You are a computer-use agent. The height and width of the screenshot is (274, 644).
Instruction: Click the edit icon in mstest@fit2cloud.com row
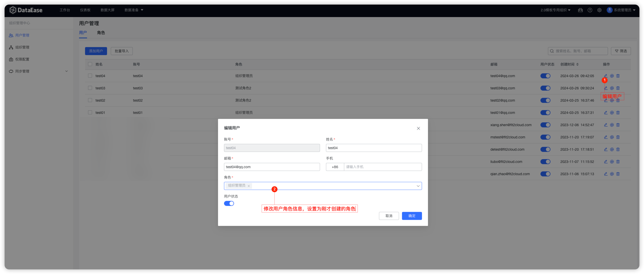(605, 137)
